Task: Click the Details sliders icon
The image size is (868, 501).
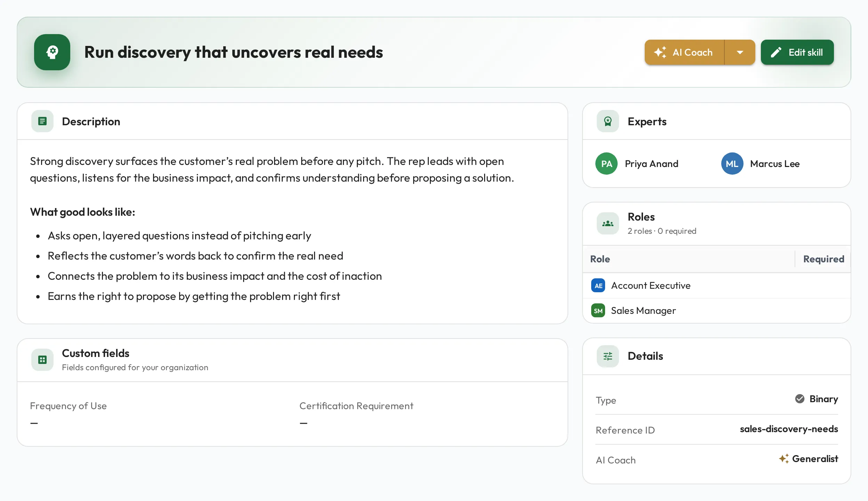Action: [x=608, y=356]
